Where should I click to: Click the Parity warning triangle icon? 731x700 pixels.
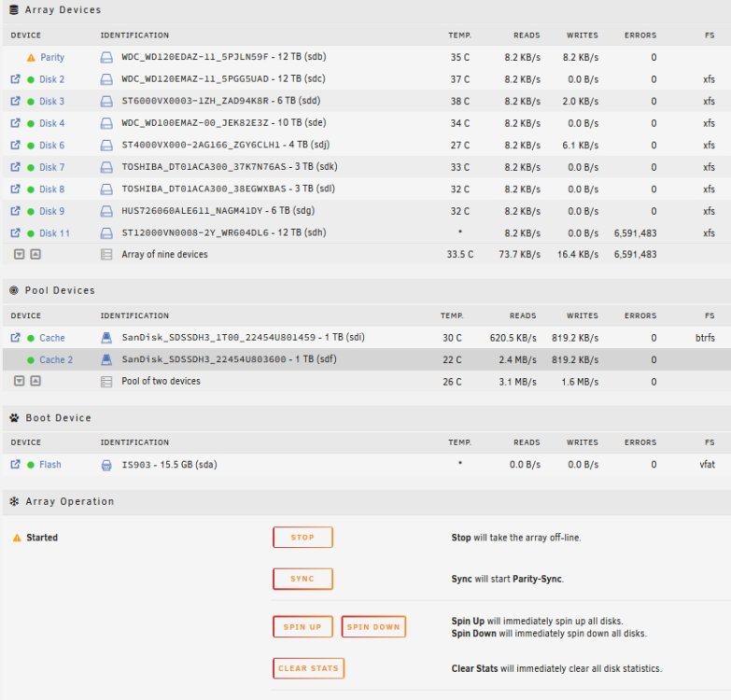pyautogui.click(x=31, y=58)
